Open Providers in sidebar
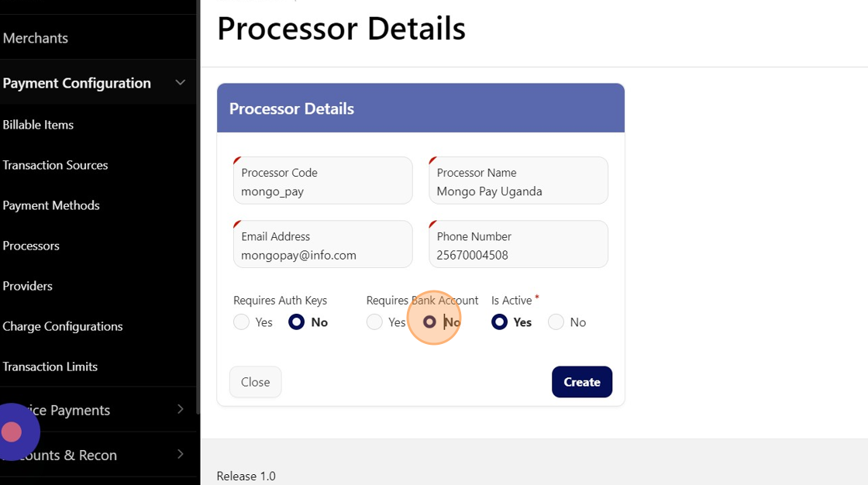 click(28, 286)
